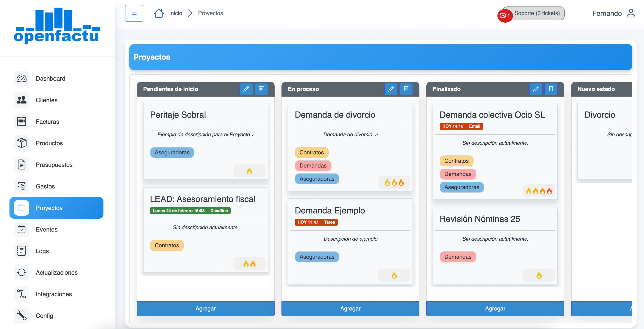The width and height of the screenshot is (644, 329).
Task: Edit the Pendientes de inicio column
Action: (x=246, y=89)
